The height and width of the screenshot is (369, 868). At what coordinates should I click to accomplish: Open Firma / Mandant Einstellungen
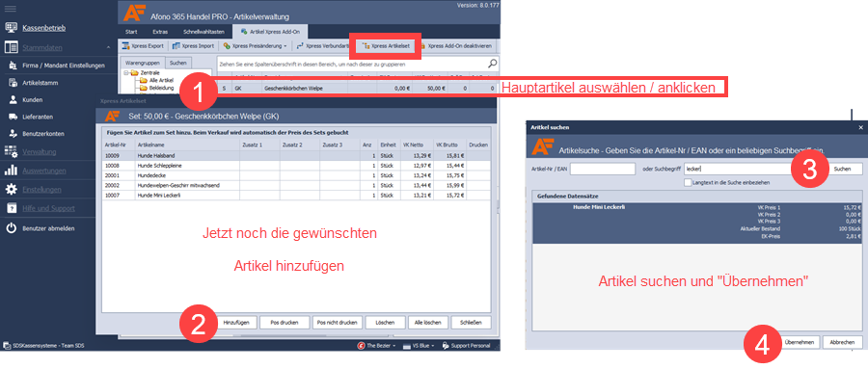pyautogui.click(x=64, y=66)
